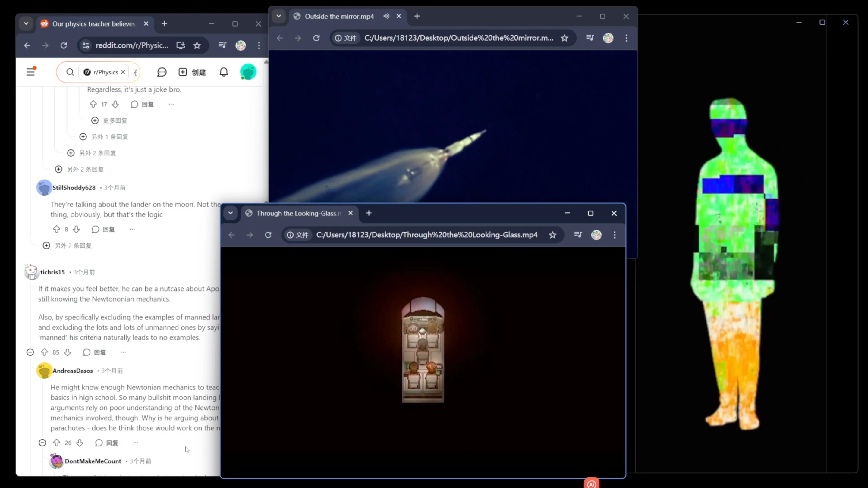Viewport: 868px width, 488px height.
Task: Install the Reddit app from the address bar
Action: [181, 45]
